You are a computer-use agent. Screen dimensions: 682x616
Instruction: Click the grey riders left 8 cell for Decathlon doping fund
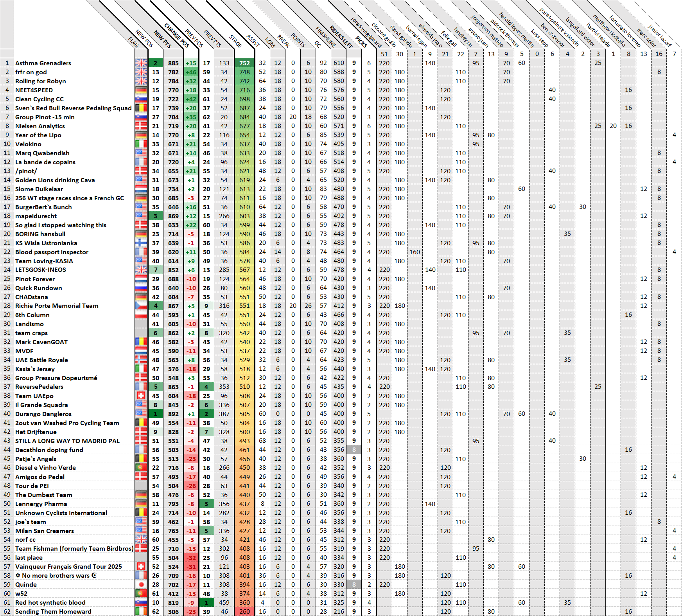tap(354, 450)
